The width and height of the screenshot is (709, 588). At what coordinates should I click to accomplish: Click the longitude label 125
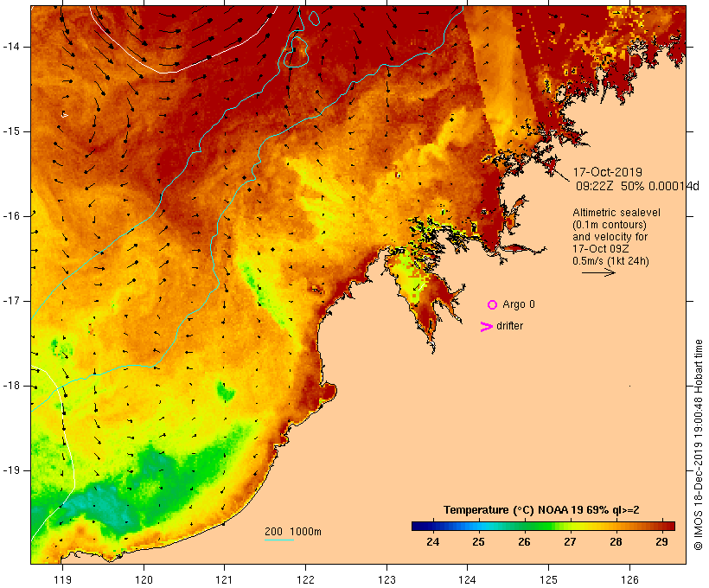click(x=549, y=579)
